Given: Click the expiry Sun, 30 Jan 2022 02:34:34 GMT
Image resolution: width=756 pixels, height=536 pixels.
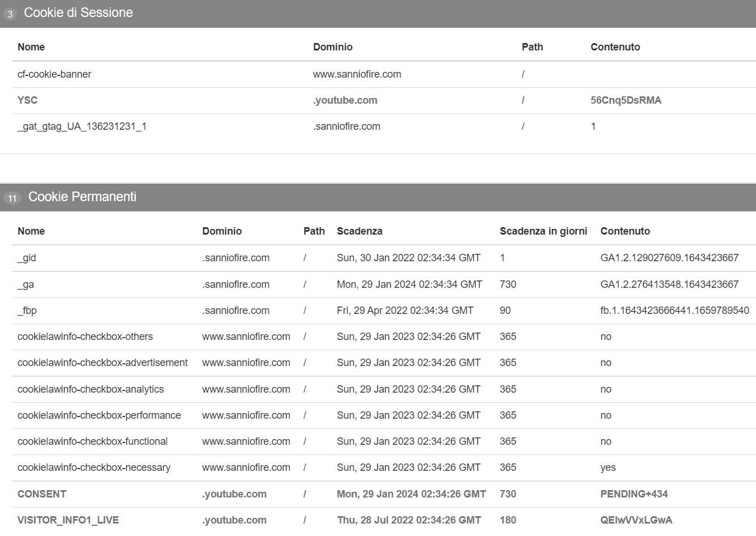Looking at the screenshot, I should coord(408,258).
